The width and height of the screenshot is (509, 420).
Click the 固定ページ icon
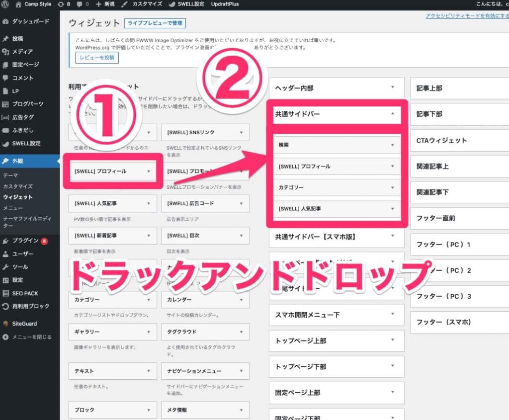5,65
